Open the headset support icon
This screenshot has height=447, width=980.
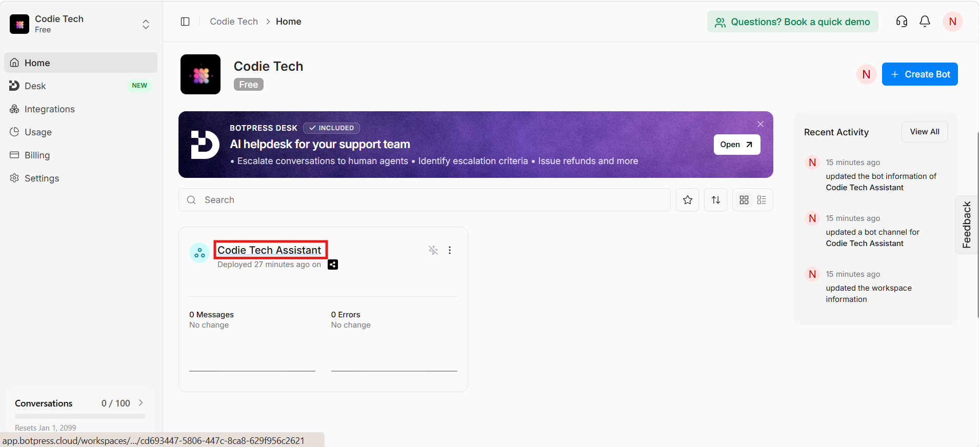click(902, 22)
